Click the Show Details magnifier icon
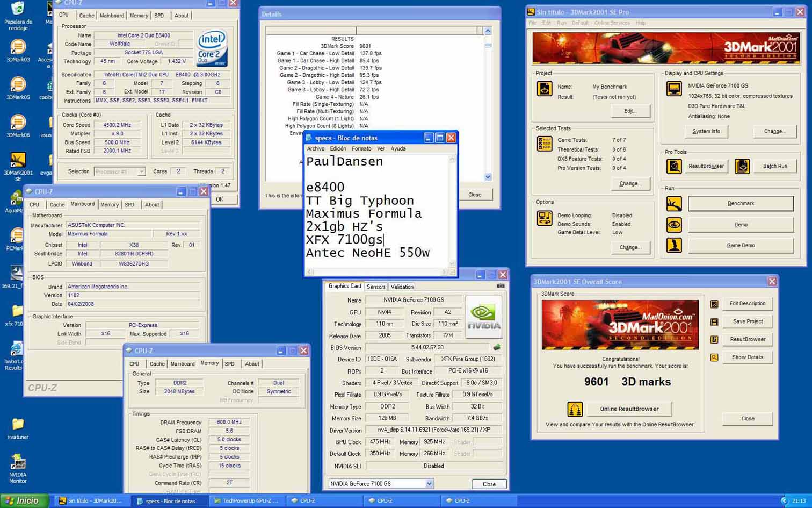Viewport: 812px width, 508px height. click(714, 357)
